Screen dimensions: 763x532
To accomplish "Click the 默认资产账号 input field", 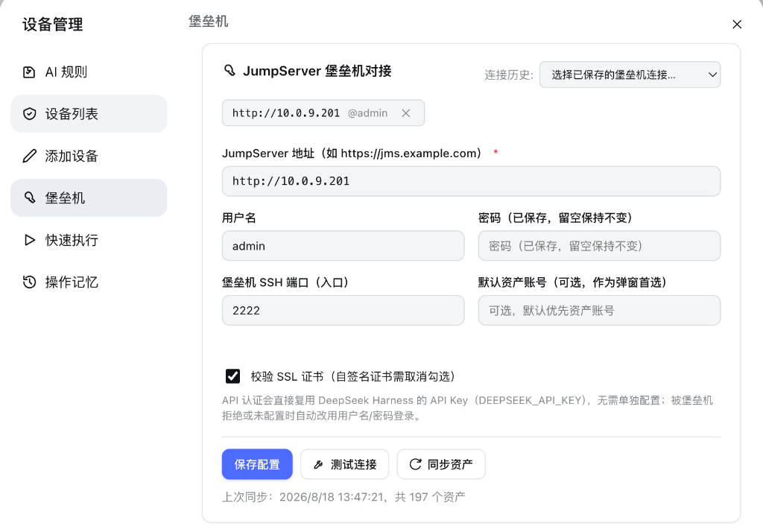I will (x=599, y=311).
